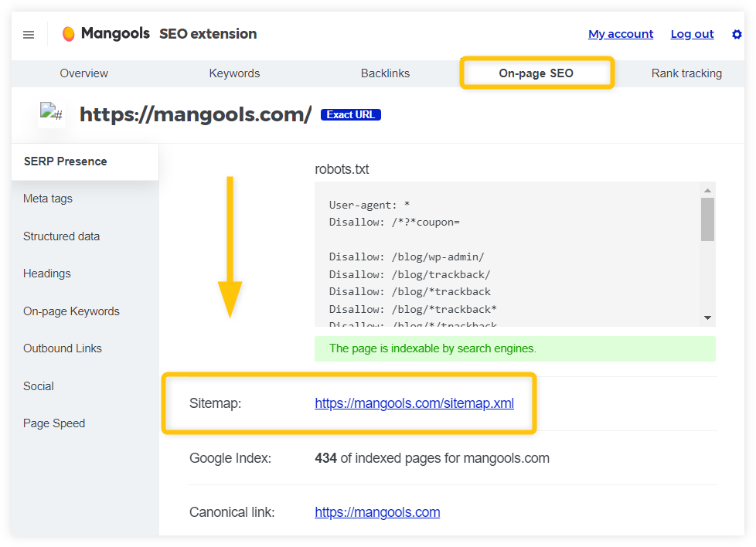
Task: Select SERP Presence in the sidebar
Action: click(65, 161)
